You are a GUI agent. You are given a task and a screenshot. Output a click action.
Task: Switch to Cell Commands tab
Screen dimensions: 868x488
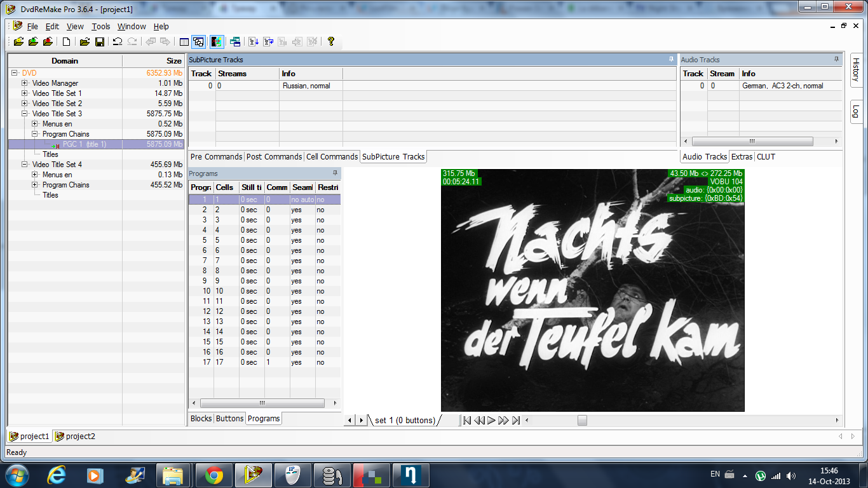(x=332, y=157)
